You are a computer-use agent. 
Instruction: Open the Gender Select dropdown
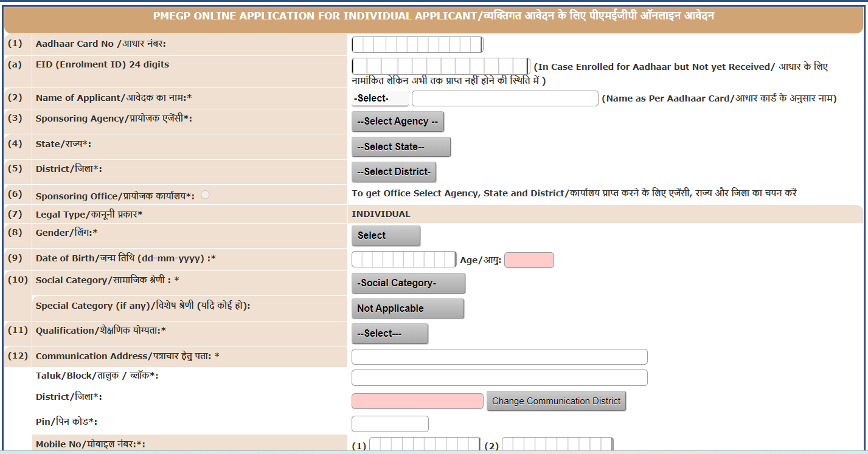pos(386,236)
